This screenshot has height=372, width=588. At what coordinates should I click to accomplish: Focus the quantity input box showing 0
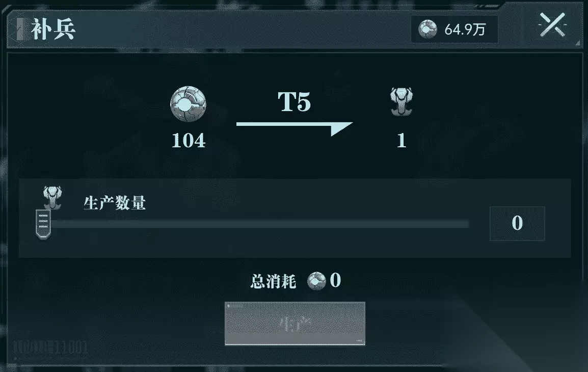(x=517, y=223)
